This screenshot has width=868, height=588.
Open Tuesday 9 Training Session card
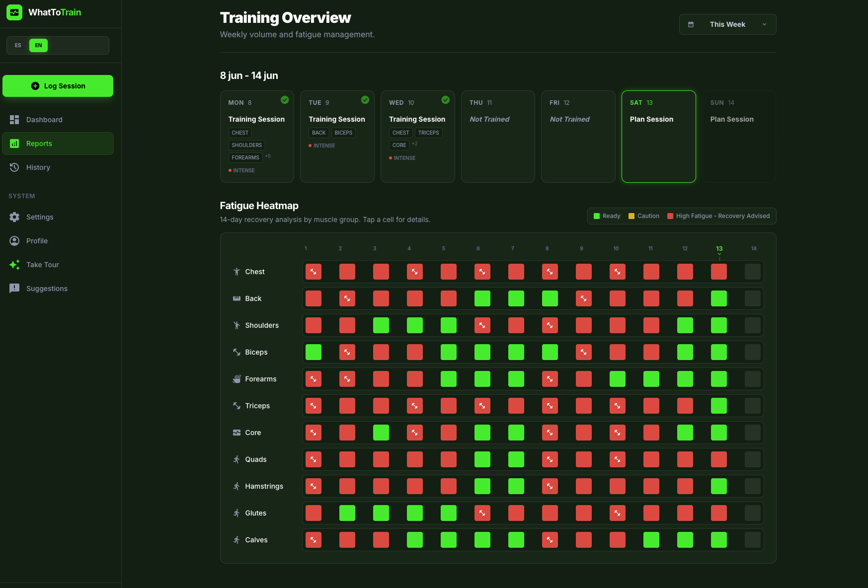click(x=337, y=137)
